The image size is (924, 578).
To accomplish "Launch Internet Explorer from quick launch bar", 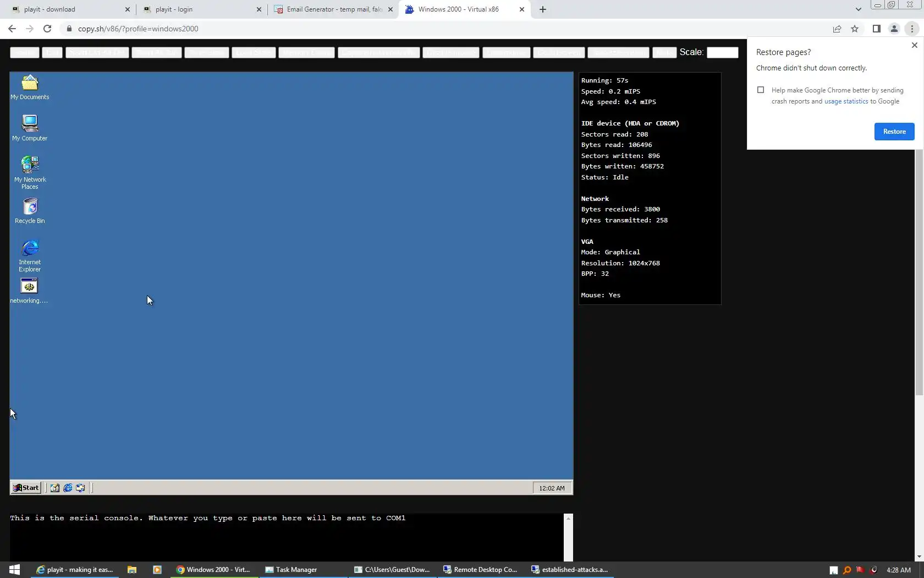I will [68, 488].
